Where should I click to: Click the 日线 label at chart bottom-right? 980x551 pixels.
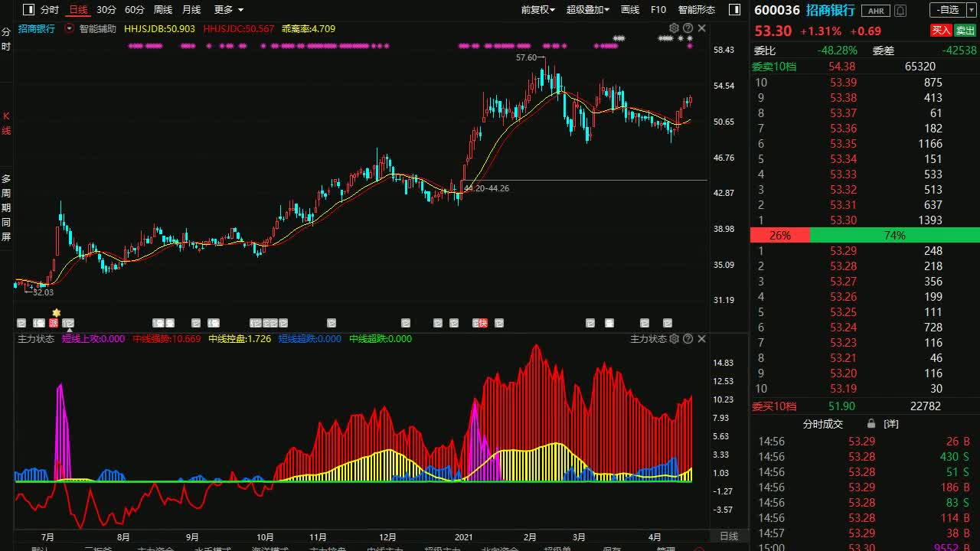pos(729,536)
